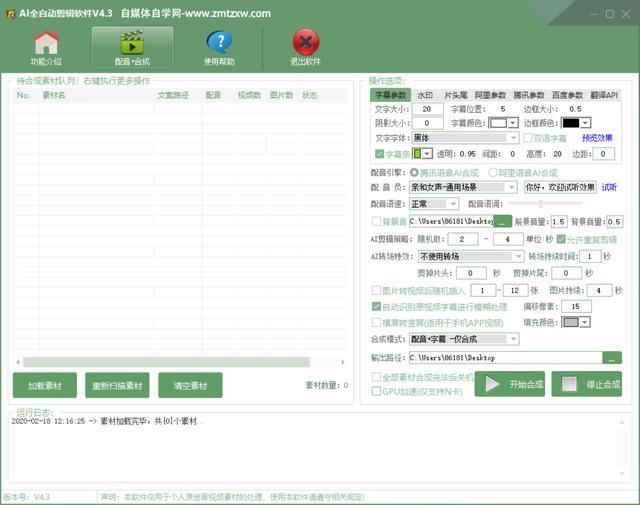This screenshot has height=505, width=640.
Task: Click the white 字幕颜色 swatch
Action: (x=498, y=123)
